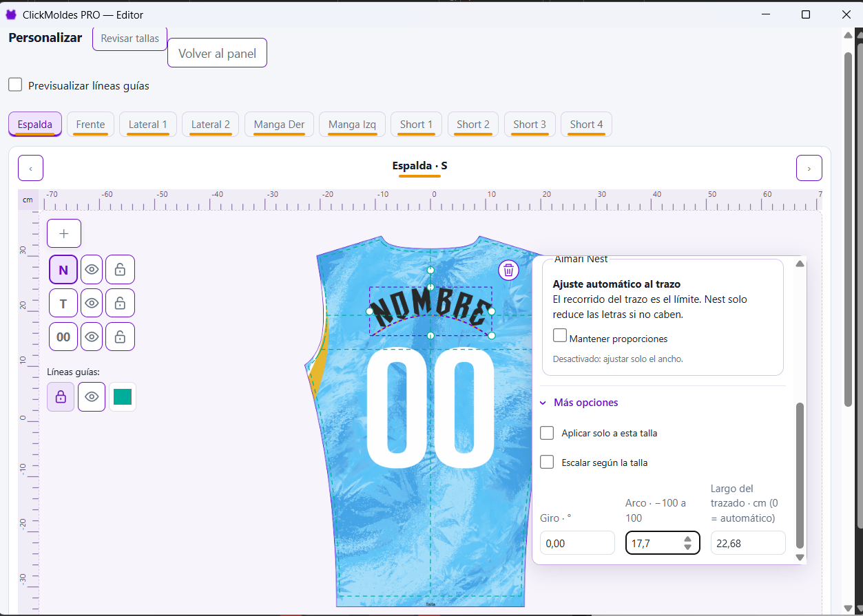
Task: Collapse the Más opciones section
Action: click(579, 403)
